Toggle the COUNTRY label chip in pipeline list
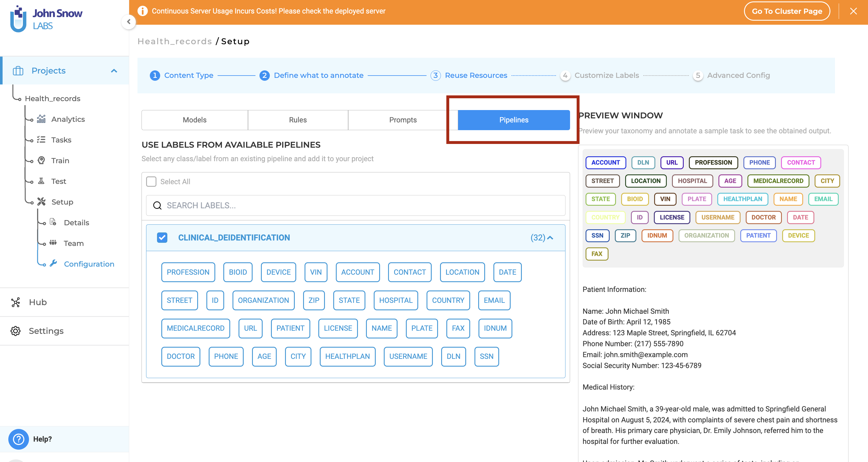The width and height of the screenshot is (868, 462). point(448,301)
